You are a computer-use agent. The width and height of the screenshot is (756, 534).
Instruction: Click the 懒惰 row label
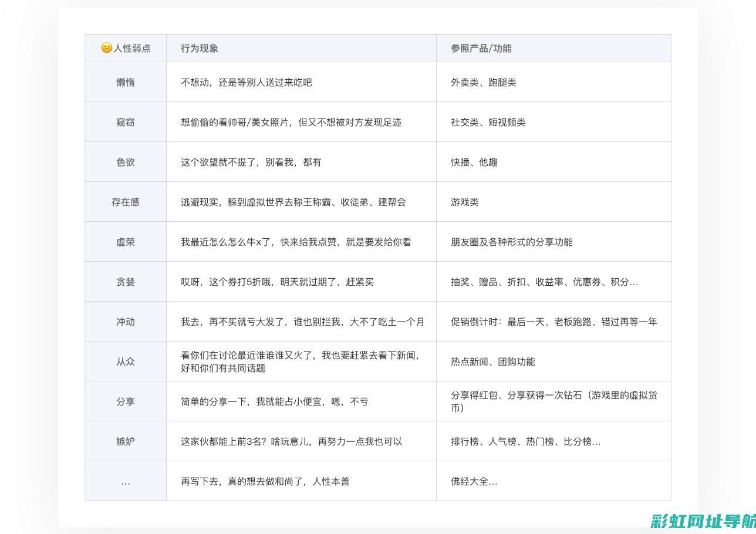tap(126, 82)
